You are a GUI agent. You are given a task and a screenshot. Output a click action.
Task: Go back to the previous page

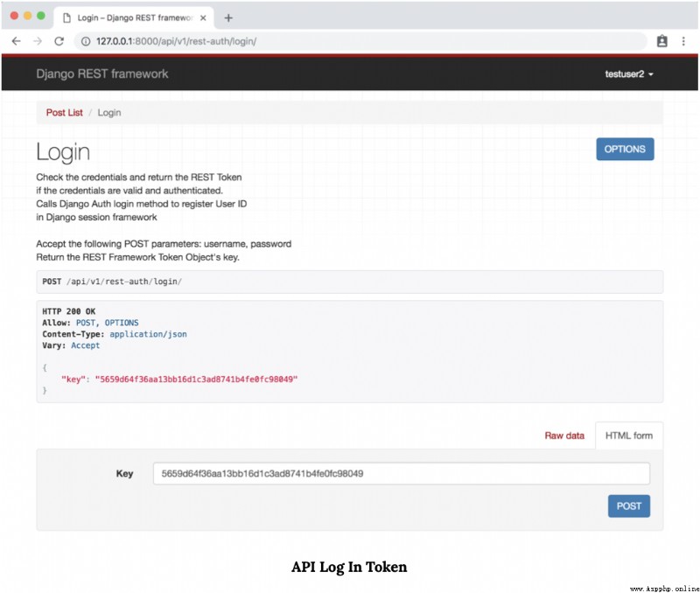(17, 41)
